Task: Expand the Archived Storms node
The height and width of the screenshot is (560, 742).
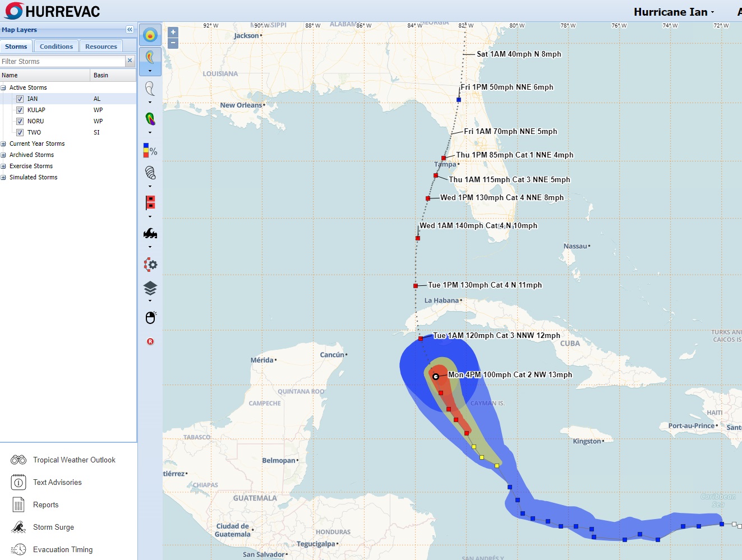Action: click(3, 155)
